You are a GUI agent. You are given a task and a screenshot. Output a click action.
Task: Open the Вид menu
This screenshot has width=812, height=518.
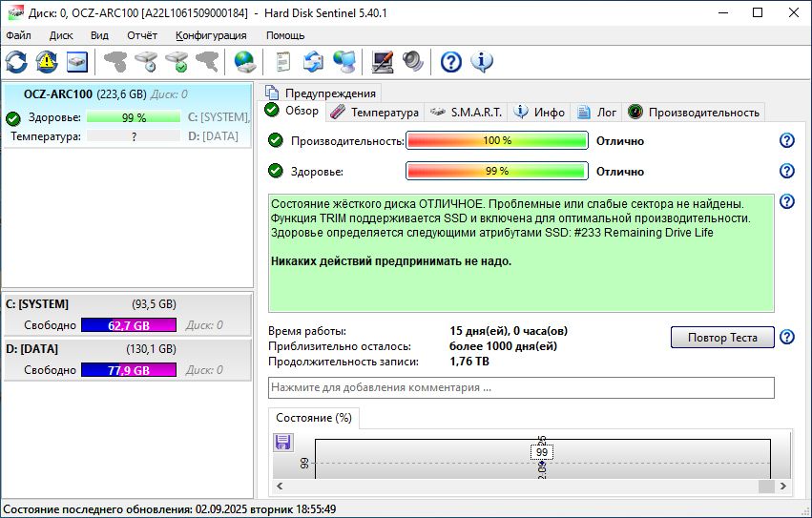pyautogui.click(x=99, y=35)
